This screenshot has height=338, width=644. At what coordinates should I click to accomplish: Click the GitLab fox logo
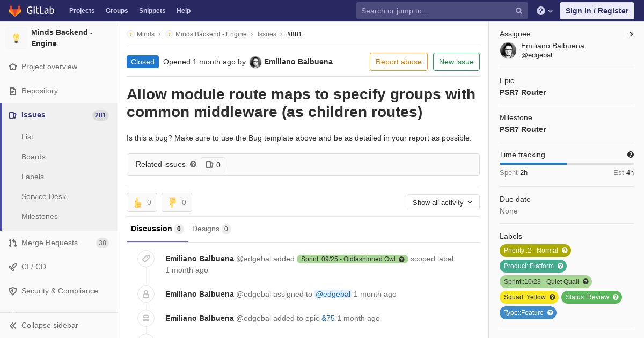pyautogui.click(x=15, y=11)
